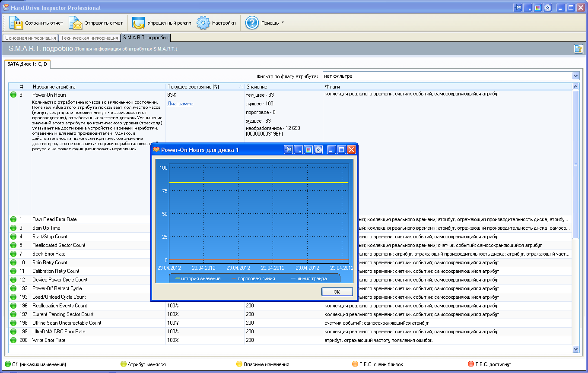
Task: Open the Technical Information tab
Action: coord(89,38)
